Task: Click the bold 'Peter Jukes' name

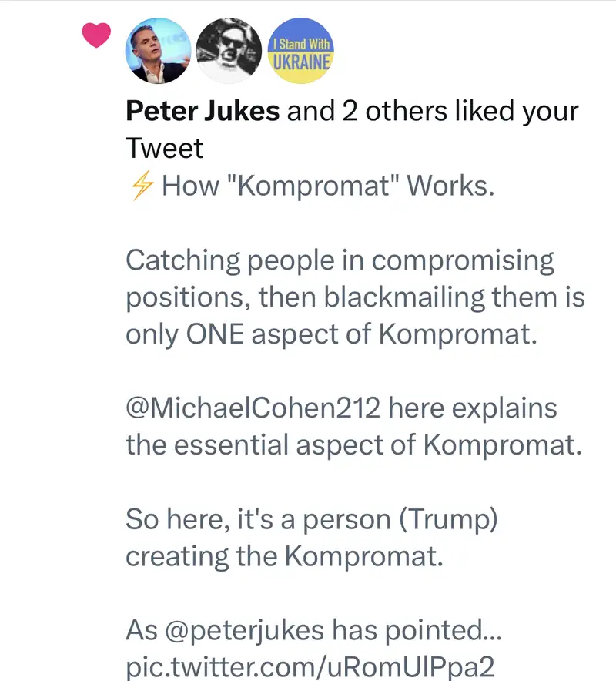Action: pos(202,112)
